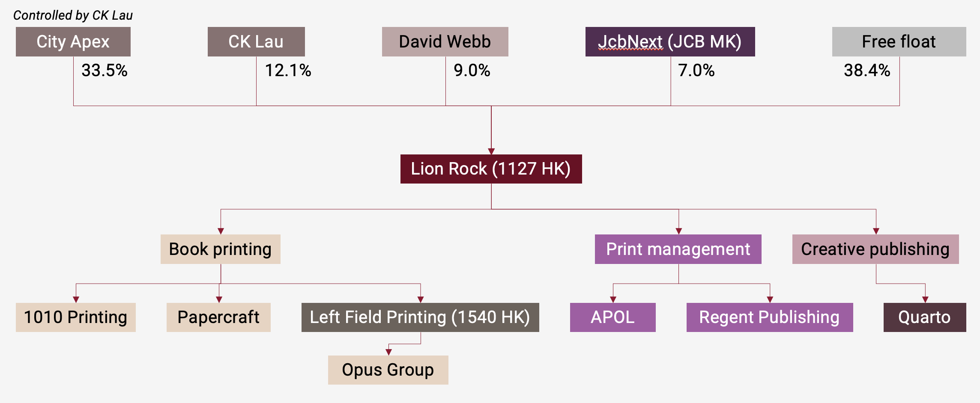Select the "Controlled by CK Lau" caption
This screenshot has width=980, height=403.
pos(73,15)
